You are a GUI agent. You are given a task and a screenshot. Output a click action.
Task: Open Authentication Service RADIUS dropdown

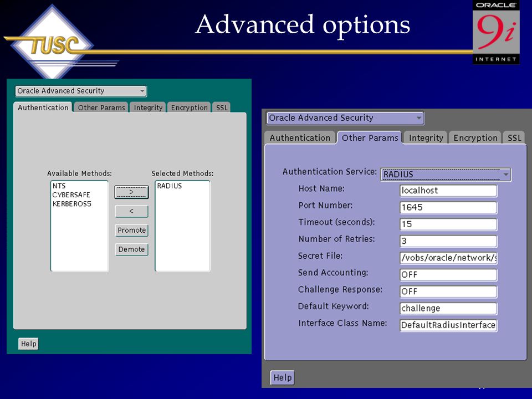click(446, 175)
